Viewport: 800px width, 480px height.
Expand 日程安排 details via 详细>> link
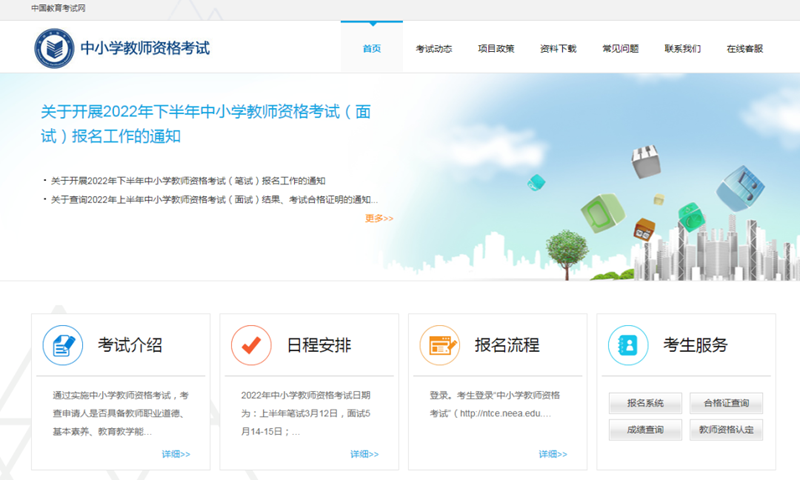click(364, 454)
